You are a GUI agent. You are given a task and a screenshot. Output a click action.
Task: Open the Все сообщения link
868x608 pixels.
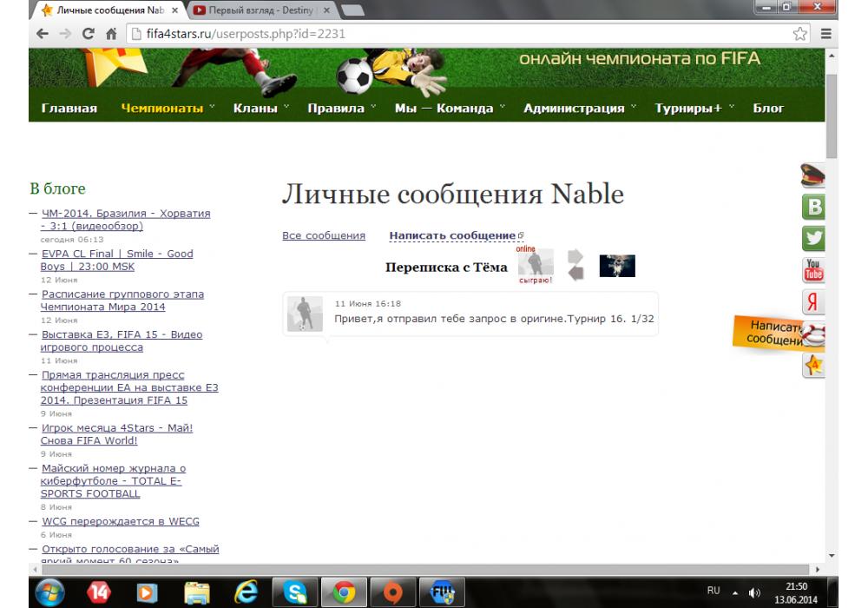point(324,235)
